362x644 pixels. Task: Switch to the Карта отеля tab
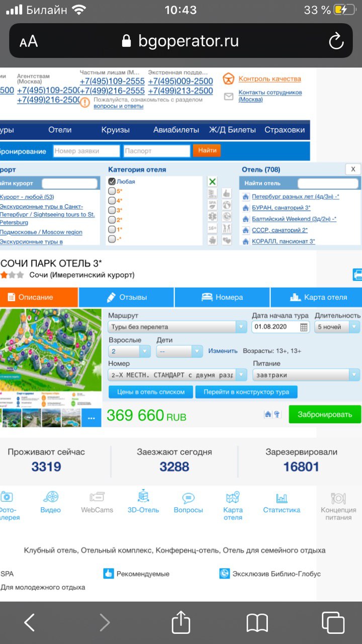[x=316, y=297]
